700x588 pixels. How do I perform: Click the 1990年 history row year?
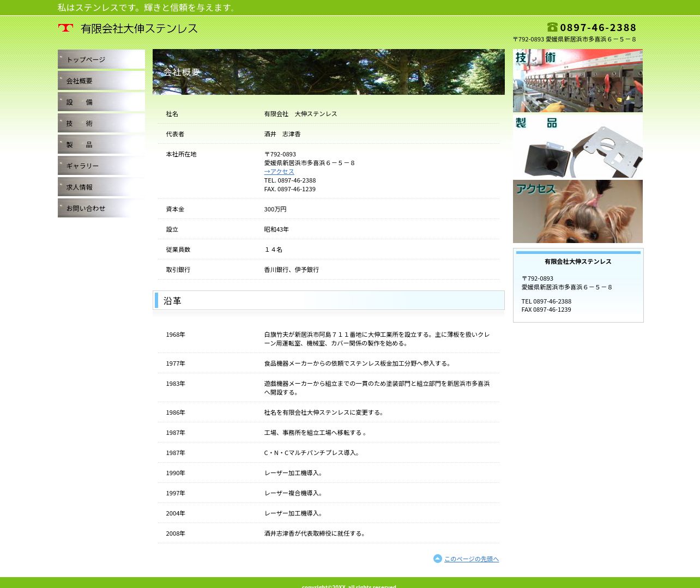[176, 473]
